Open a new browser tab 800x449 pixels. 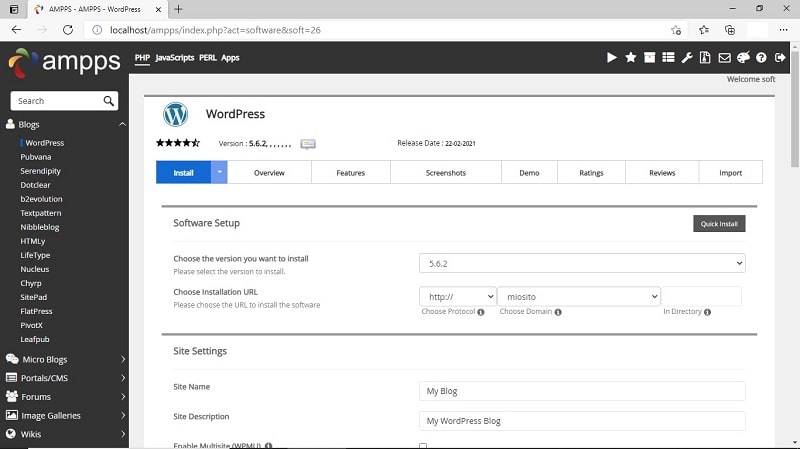pos(178,9)
